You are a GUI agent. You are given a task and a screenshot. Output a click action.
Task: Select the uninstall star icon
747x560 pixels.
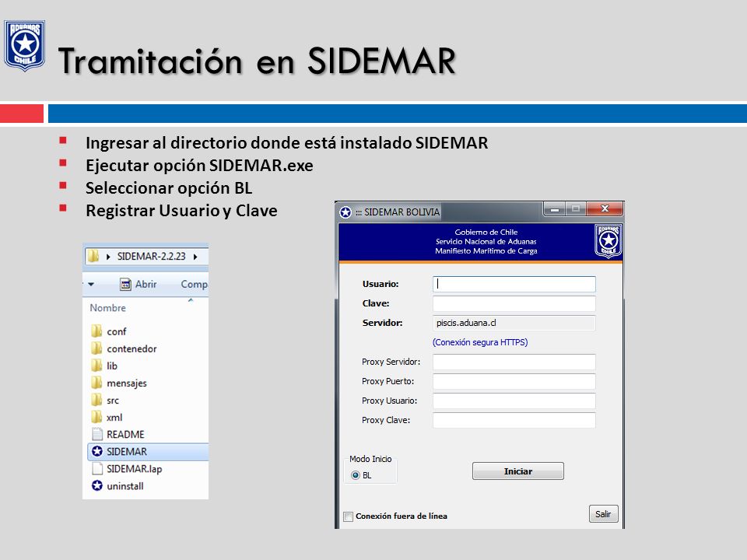97,485
